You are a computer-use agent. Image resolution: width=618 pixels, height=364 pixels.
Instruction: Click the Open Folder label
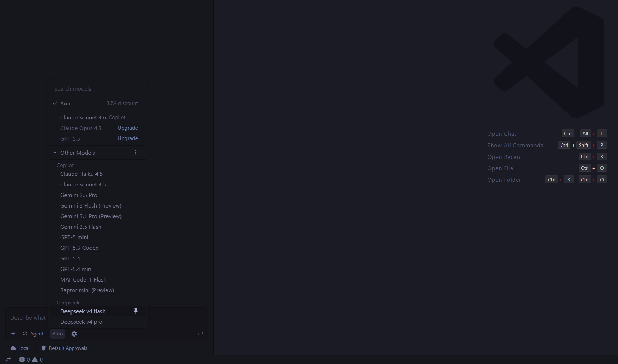click(504, 180)
